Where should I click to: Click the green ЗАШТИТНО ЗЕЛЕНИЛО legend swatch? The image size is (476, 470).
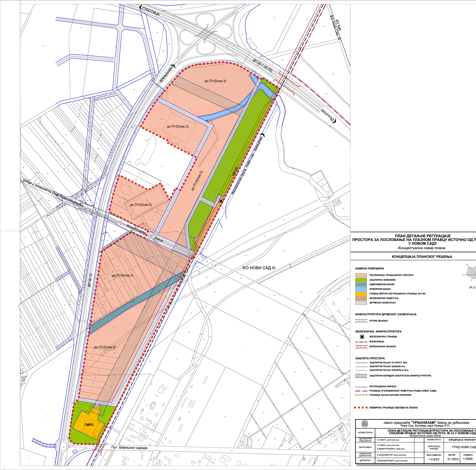pos(361,280)
